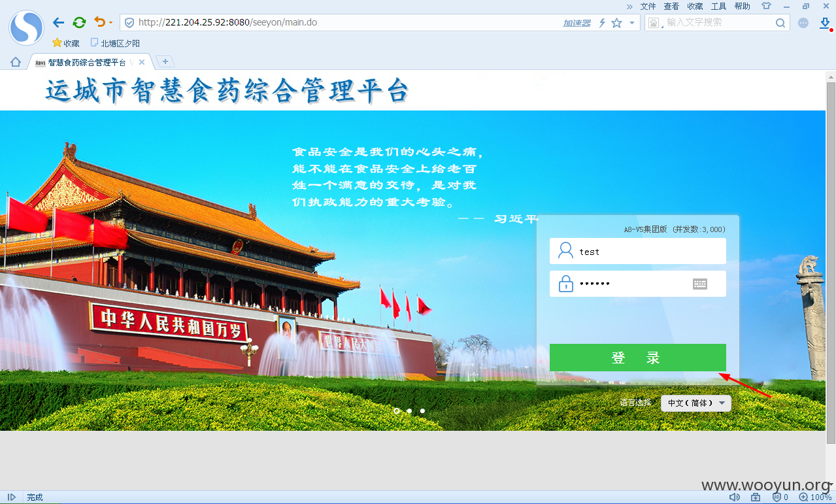The height and width of the screenshot is (504, 836).
Task: Click the ad-block shield counter icon
Action: [780, 497]
